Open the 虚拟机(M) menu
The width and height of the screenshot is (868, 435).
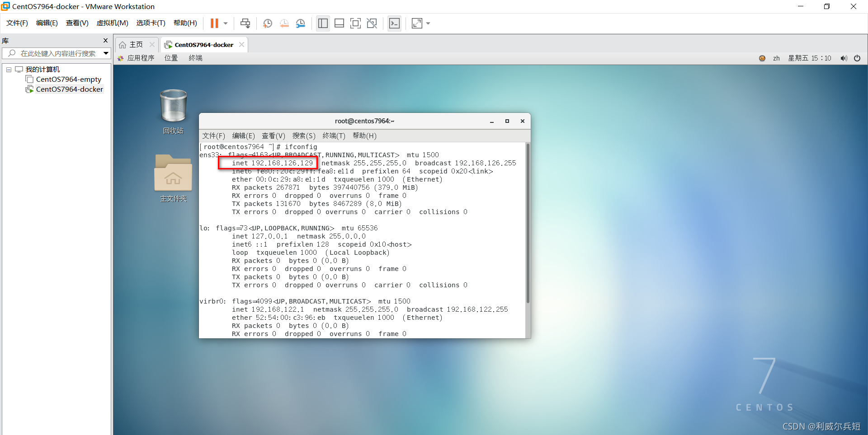tap(112, 23)
